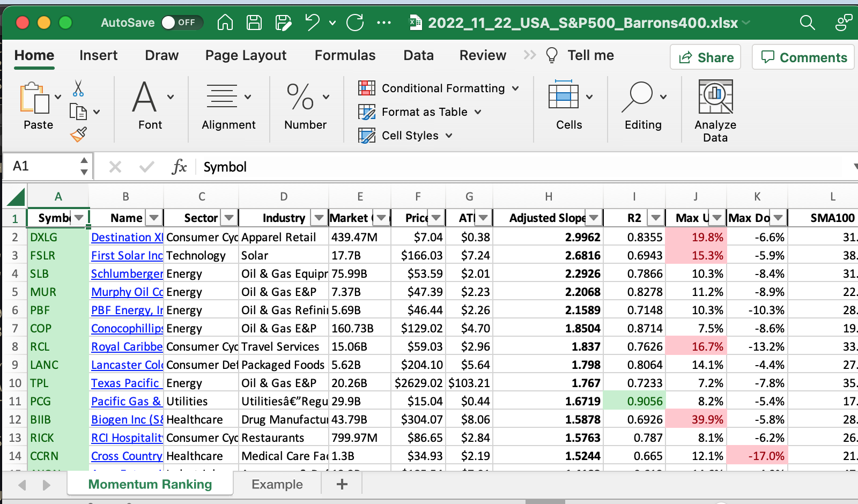Open the Analyze Data tool
Viewport: 858px width, 504px height.
(715, 110)
